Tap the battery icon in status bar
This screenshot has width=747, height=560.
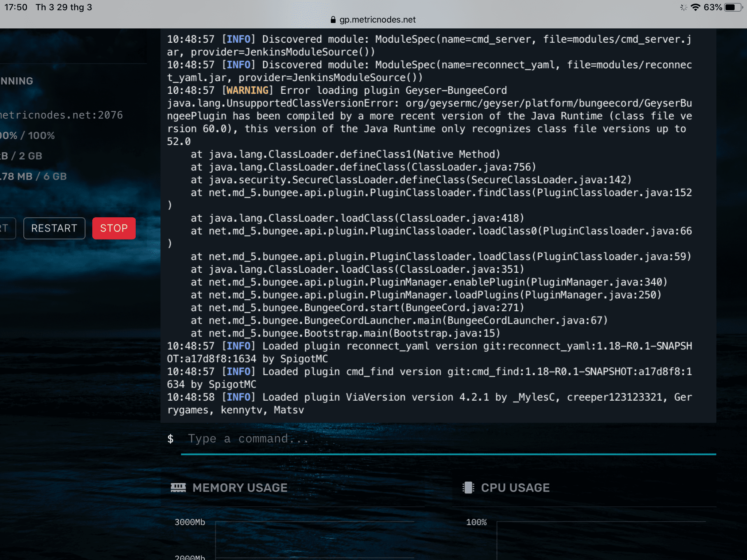click(732, 7)
